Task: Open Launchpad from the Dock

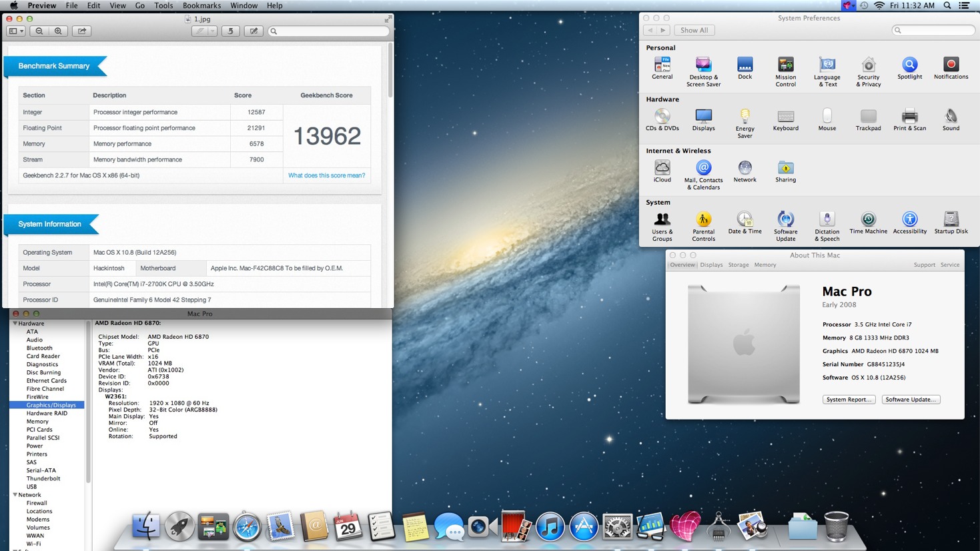Action: 179,526
